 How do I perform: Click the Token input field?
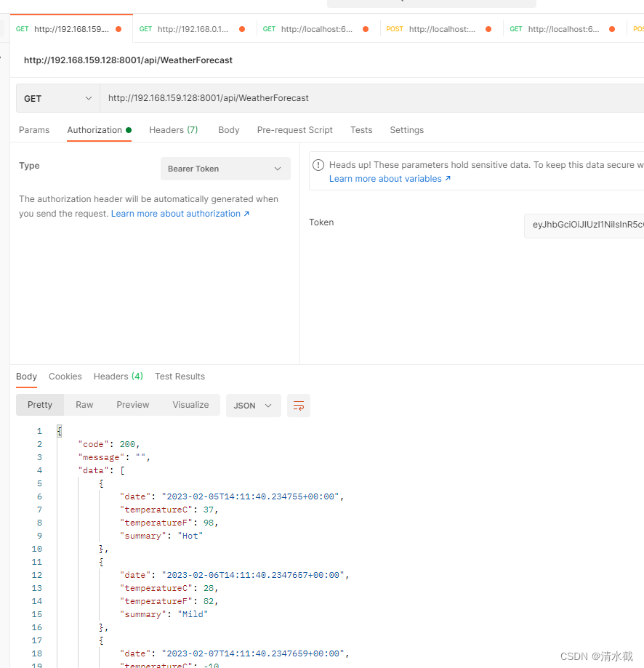584,225
